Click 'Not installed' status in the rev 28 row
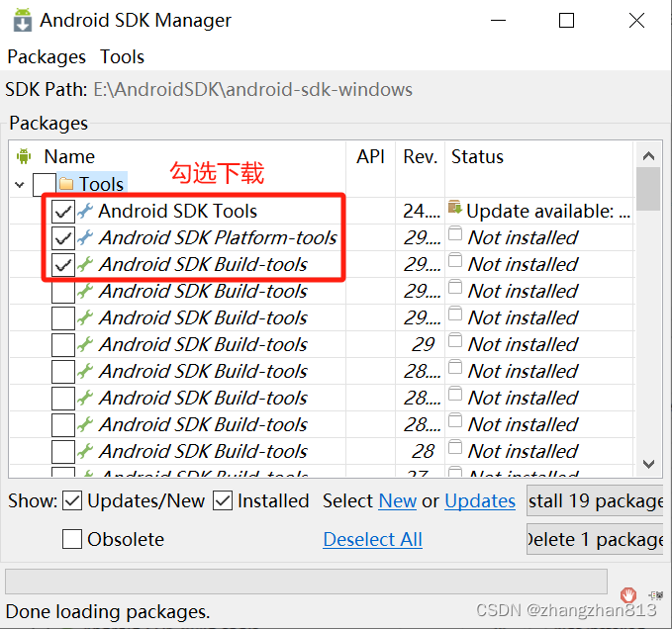 (523, 451)
